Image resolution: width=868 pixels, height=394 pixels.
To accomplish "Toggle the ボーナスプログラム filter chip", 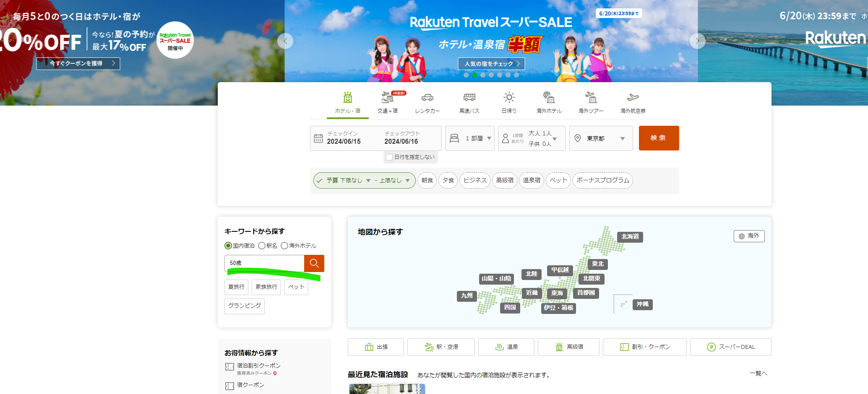I will (x=603, y=180).
